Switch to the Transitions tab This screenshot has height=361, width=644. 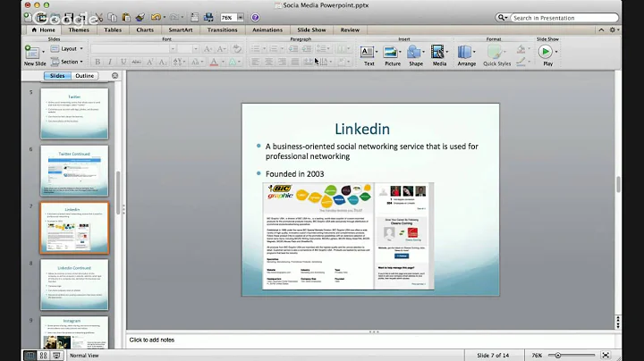(222, 30)
